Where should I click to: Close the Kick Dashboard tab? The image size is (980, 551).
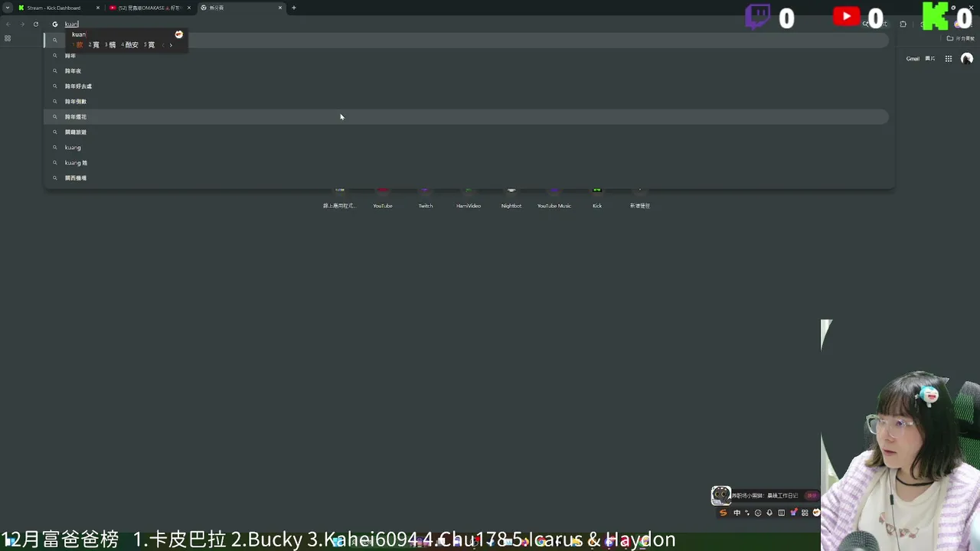coord(98,8)
